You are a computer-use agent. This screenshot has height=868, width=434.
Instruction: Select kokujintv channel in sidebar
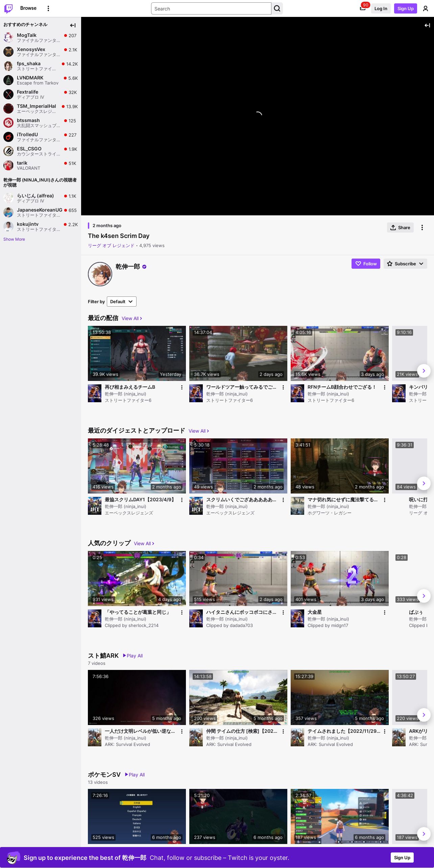pos(41,226)
